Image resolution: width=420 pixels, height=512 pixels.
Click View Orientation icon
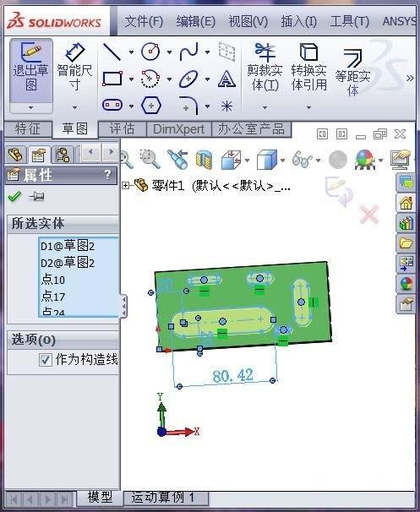232,160
